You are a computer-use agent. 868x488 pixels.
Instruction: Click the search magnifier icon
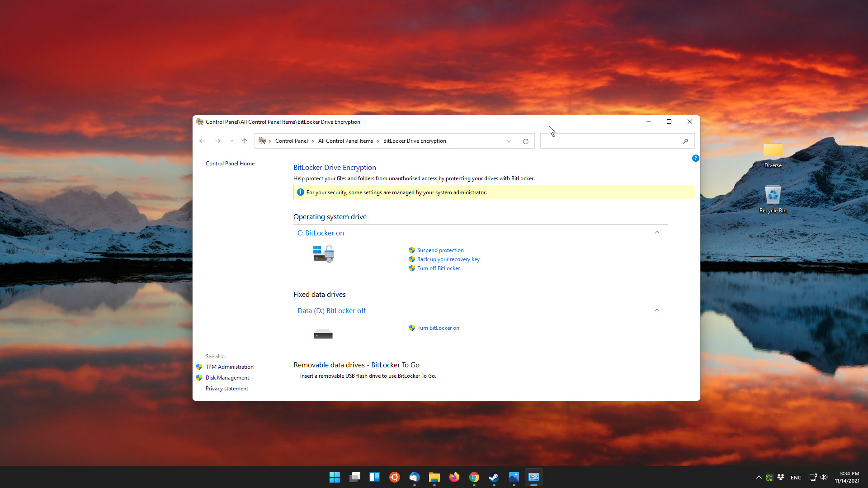click(685, 141)
